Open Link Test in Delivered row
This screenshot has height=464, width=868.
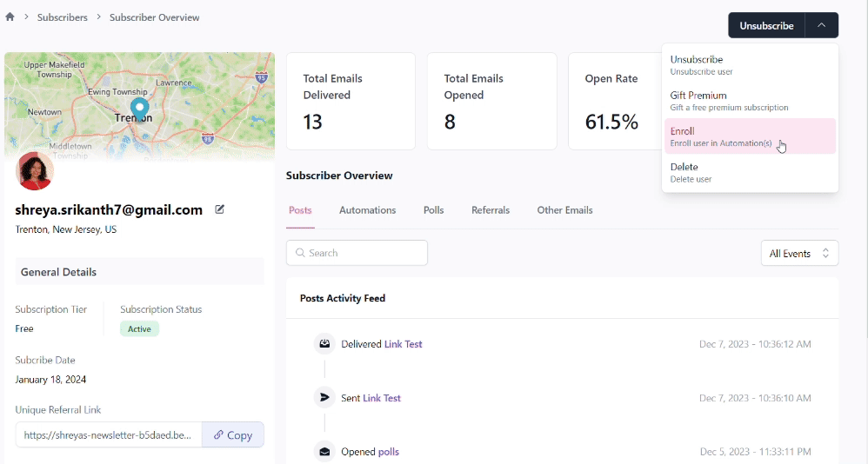click(403, 344)
